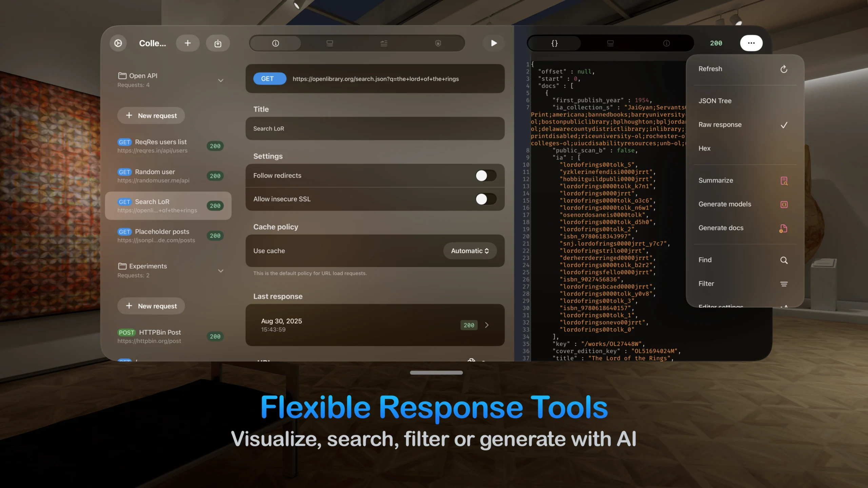Open the Automatic cache policy dropdown

pyautogui.click(x=470, y=251)
